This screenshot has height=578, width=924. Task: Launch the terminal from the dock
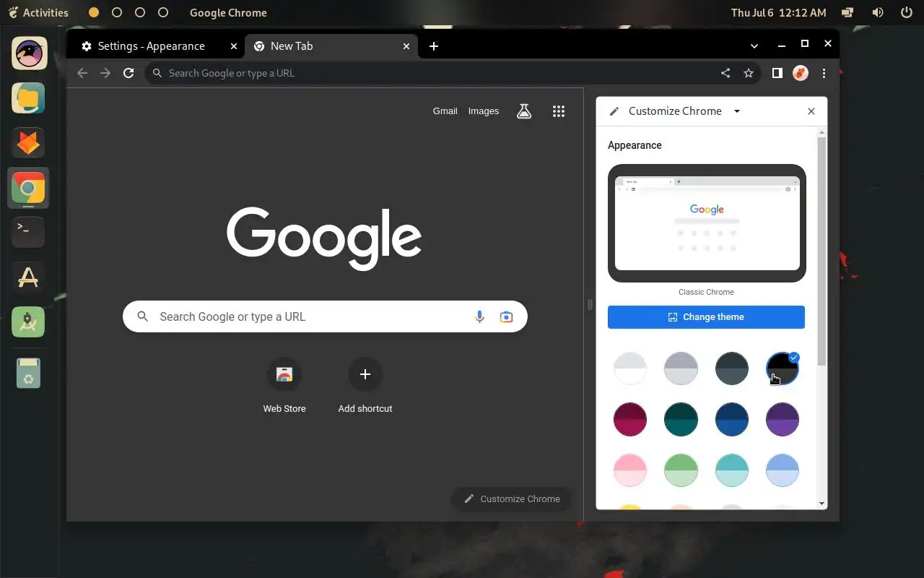click(28, 232)
